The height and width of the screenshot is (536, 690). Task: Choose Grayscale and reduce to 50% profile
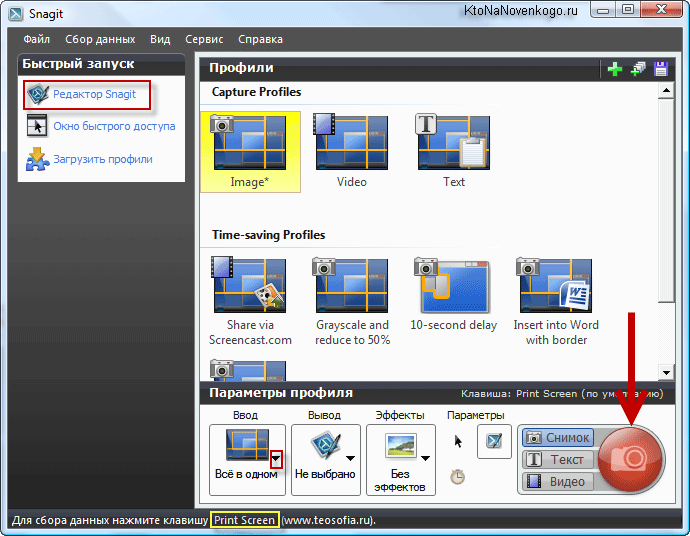click(x=352, y=302)
